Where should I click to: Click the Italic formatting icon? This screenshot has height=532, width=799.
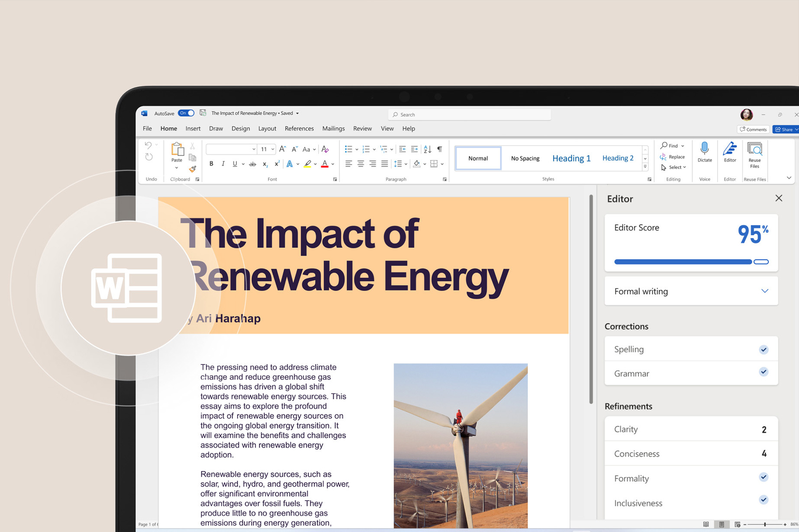point(223,164)
